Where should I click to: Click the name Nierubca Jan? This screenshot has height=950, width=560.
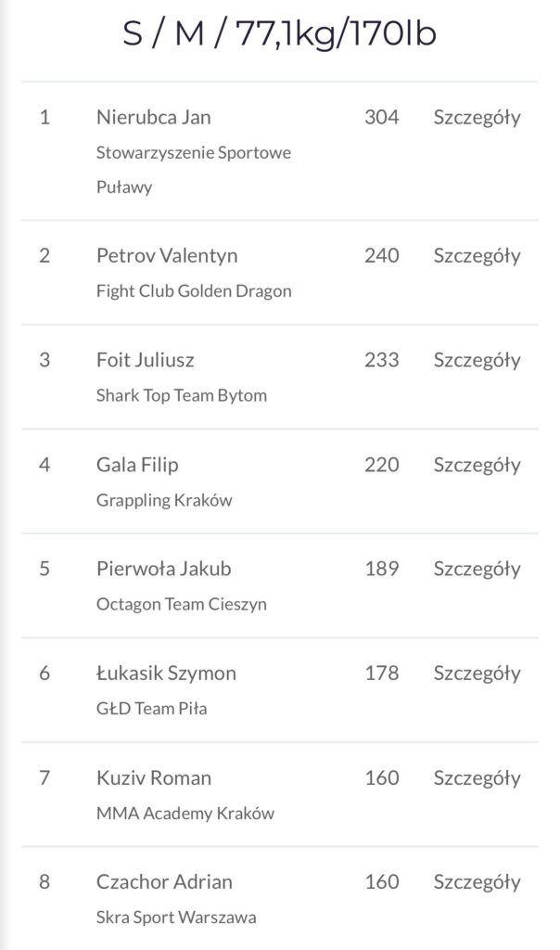(x=153, y=118)
